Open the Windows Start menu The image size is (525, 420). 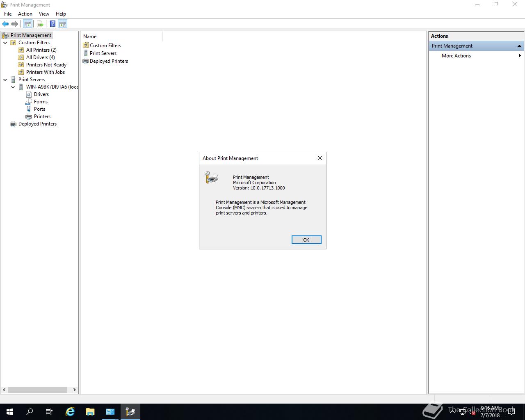click(x=10, y=412)
